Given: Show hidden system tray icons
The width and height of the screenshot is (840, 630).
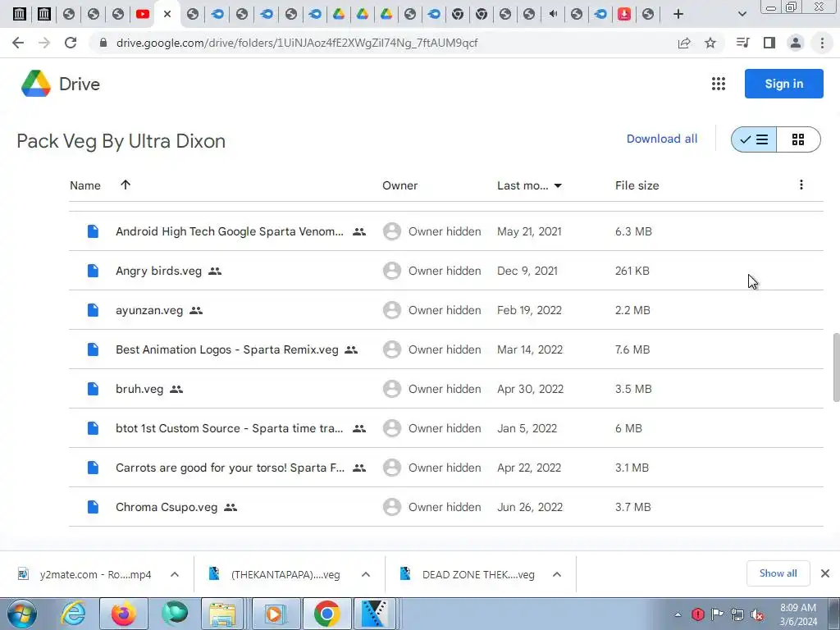Looking at the screenshot, I should pos(678,614).
